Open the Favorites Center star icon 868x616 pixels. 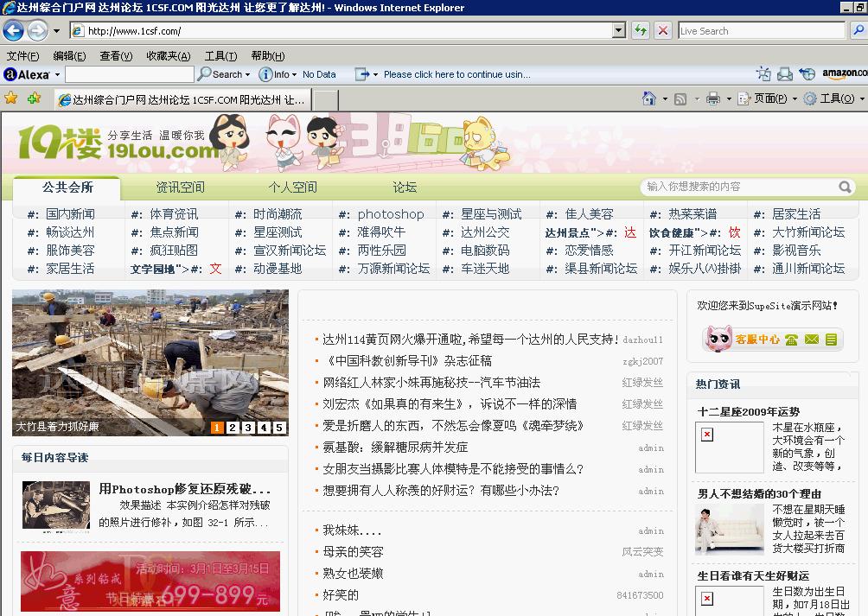(11, 98)
